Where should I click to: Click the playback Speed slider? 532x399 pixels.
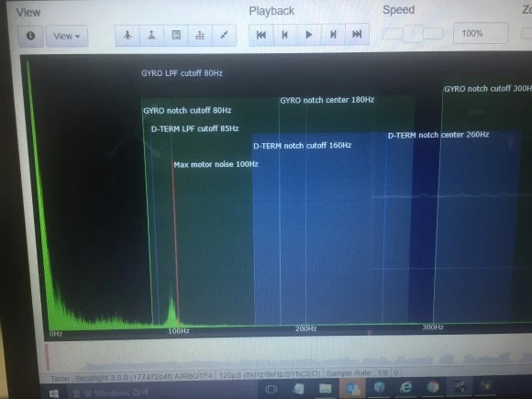(x=413, y=33)
